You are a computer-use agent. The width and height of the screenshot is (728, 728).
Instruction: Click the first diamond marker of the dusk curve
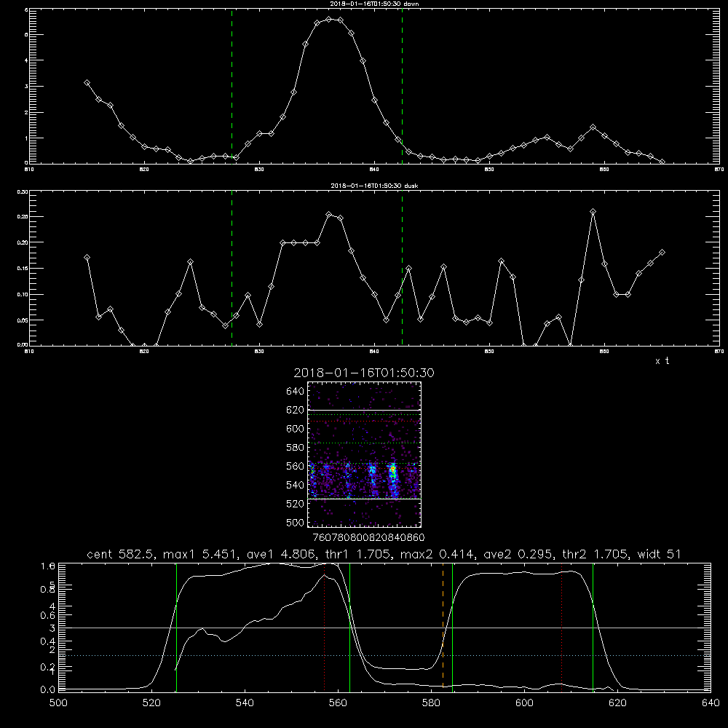coord(87,257)
